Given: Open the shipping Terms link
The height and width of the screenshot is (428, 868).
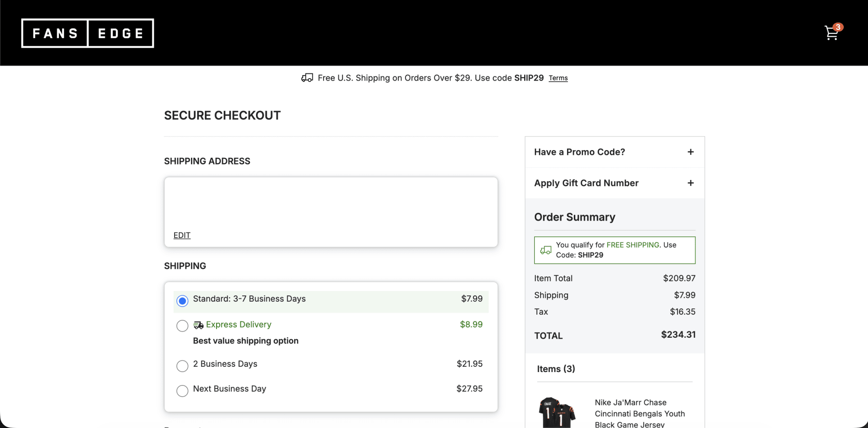Looking at the screenshot, I should point(558,78).
